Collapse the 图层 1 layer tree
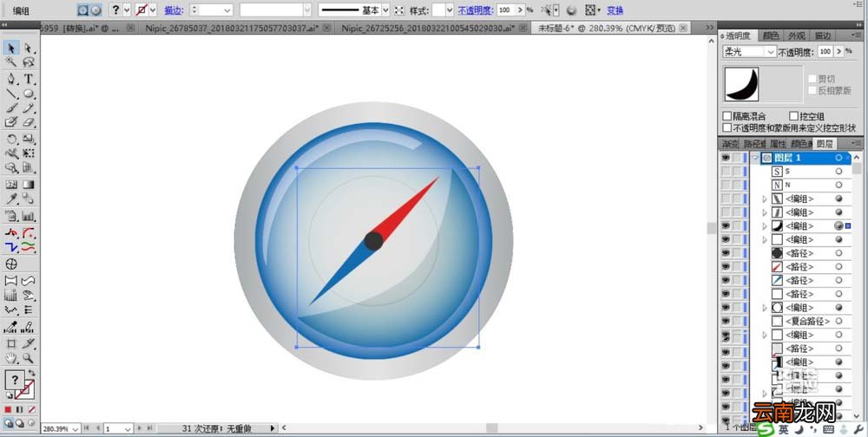 click(755, 158)
